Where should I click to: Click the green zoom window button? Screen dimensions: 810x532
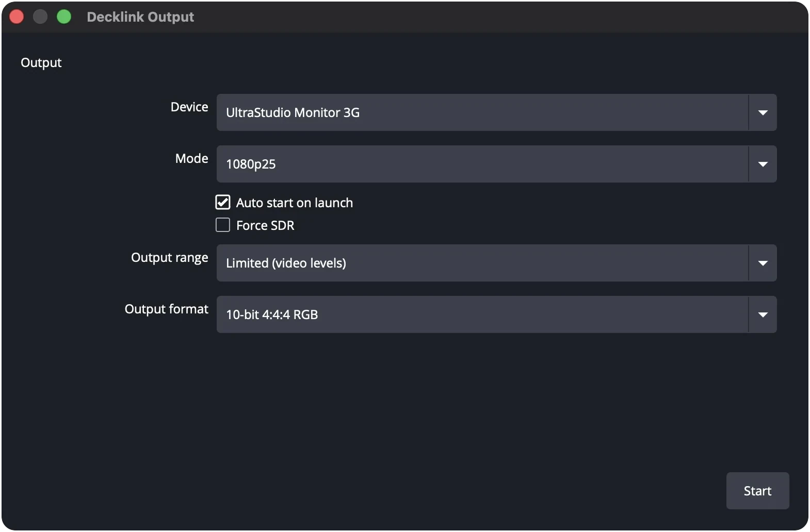(x=64, y=16)
